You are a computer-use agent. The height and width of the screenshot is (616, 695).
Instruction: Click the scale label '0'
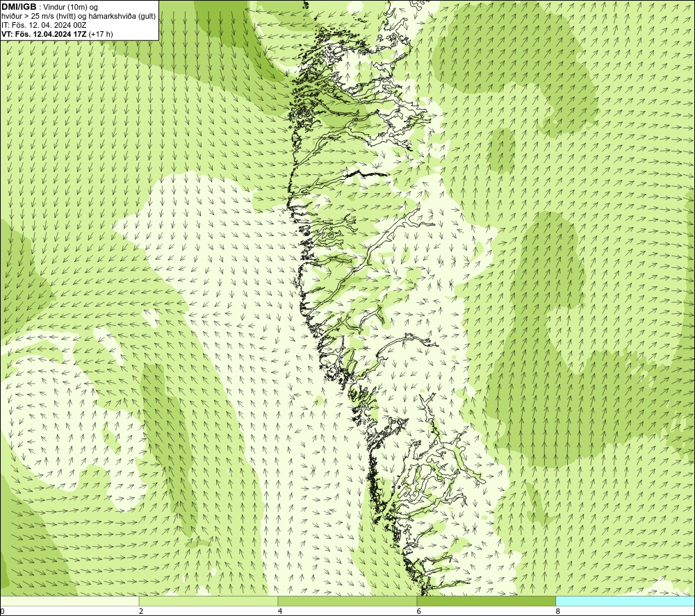click(x=2, y=612)
